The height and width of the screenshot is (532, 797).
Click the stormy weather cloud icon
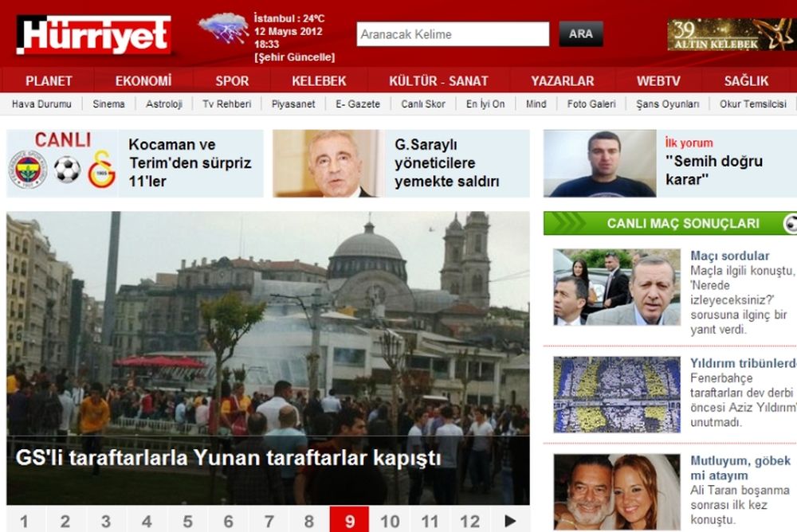pyautogui.click(x=224, y=29)
